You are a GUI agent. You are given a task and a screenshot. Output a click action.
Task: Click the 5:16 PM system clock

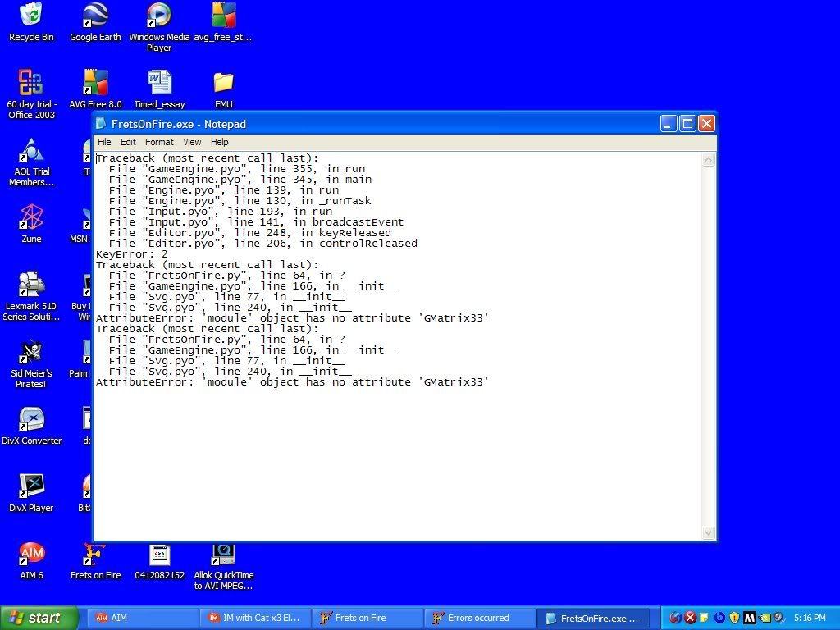810,618
